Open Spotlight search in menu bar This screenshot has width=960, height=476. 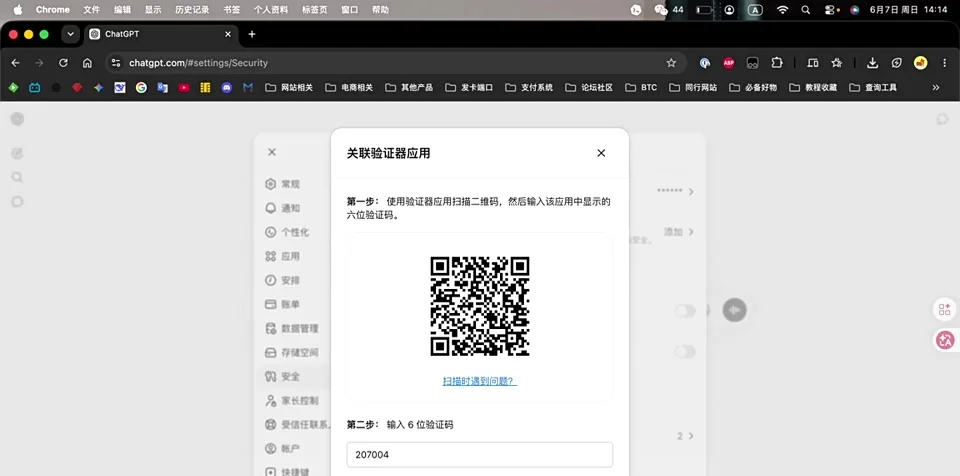point(806,10)
